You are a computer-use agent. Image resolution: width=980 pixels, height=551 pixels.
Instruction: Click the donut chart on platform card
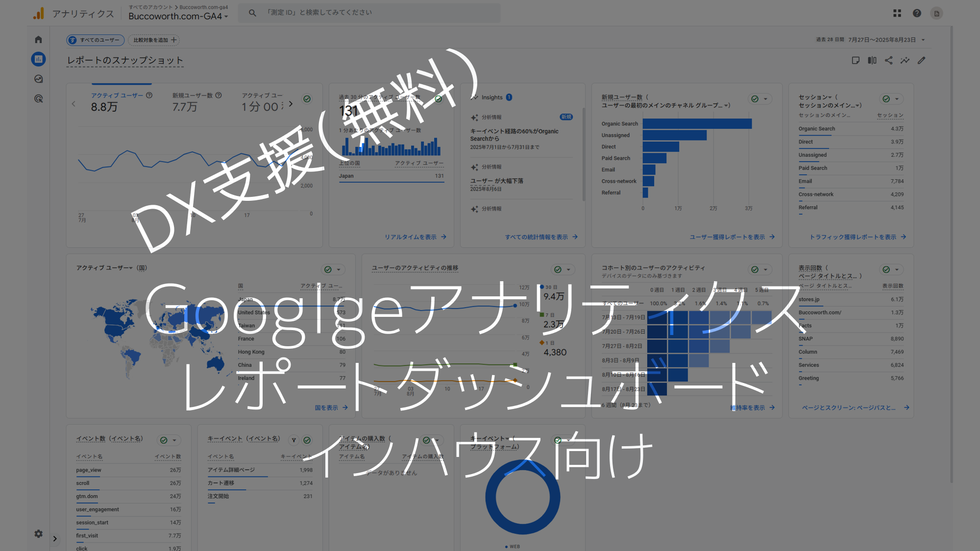coord(522,497)
